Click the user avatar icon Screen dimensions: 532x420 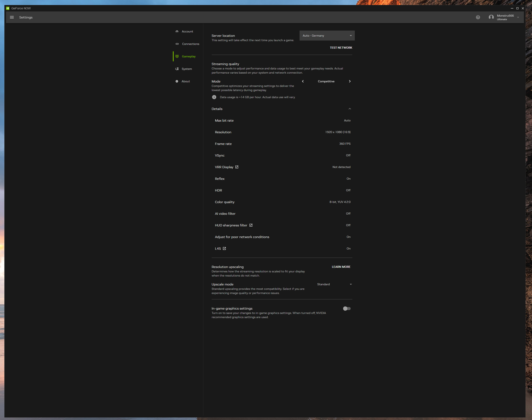pos(491,17)
